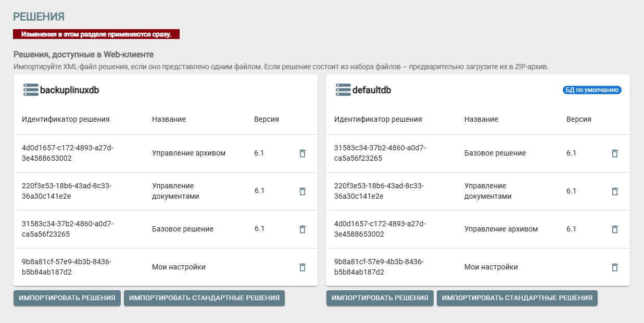Image resolution: width=644 pixels, height=323 pixels.
Task: Delete solution Управление документами in backuplinuxdb
Action: point(302,191)
